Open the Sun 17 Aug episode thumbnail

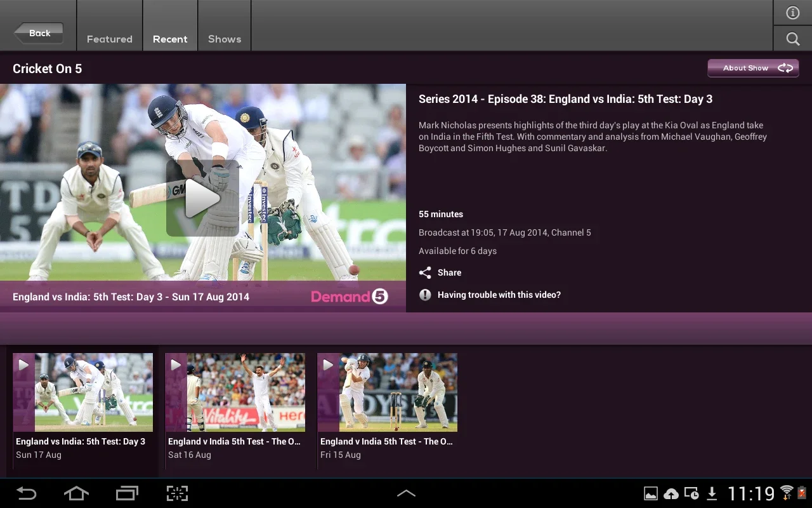pos(83,392)
